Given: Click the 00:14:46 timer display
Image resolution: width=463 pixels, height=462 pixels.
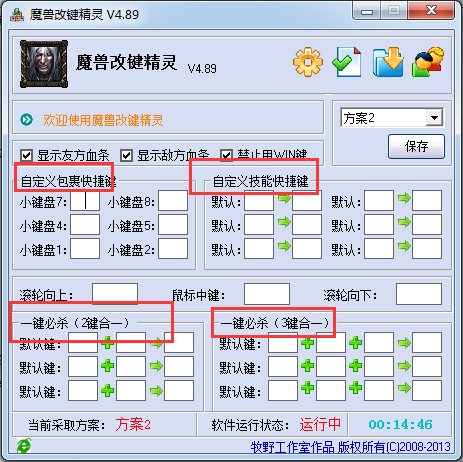Looking at the screenshot, I should 400,424.
